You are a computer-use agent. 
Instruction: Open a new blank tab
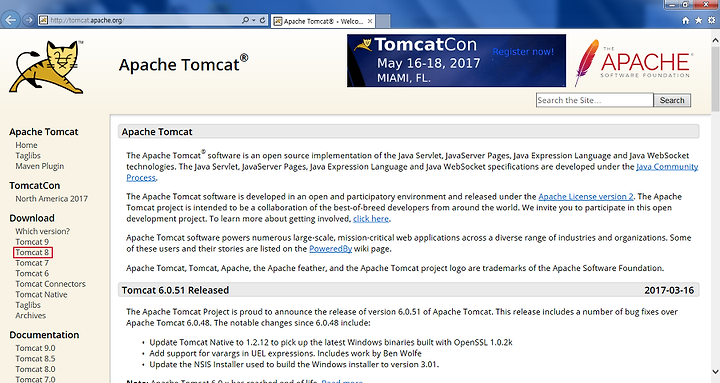pyautogui.click(x=383, y=21)
